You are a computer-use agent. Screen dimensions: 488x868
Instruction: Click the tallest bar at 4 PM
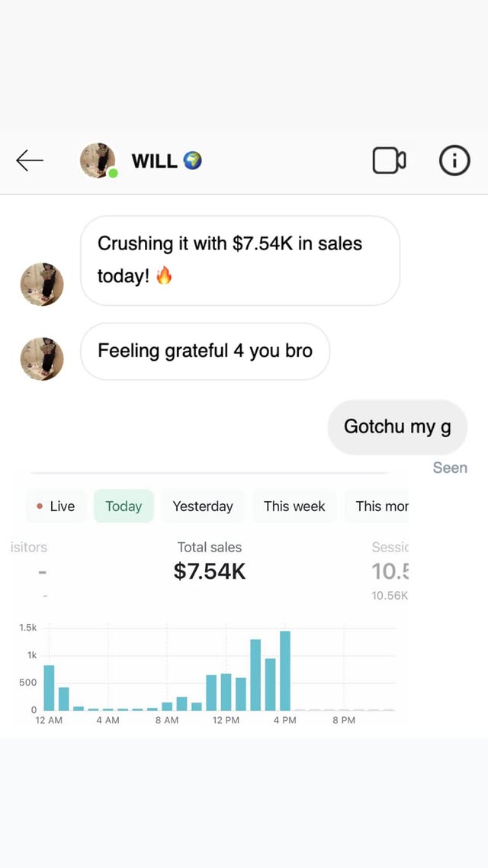tap(285, 670)
